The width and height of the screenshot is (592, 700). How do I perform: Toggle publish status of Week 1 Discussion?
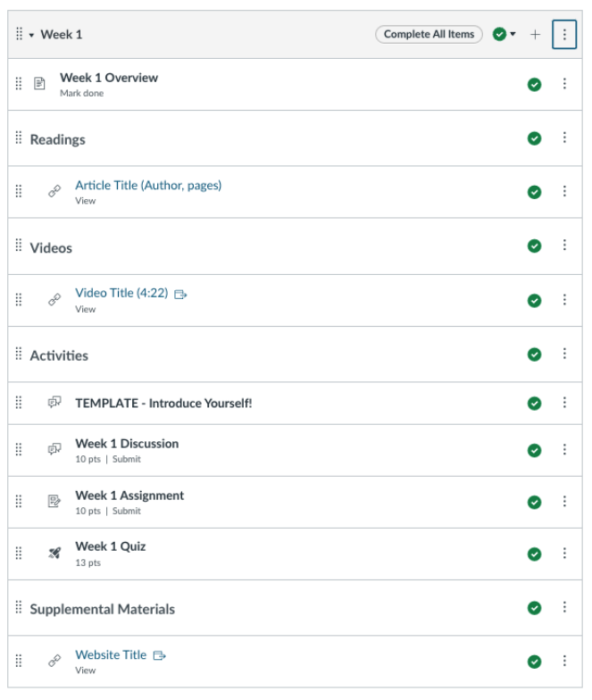tap(534, 450)
